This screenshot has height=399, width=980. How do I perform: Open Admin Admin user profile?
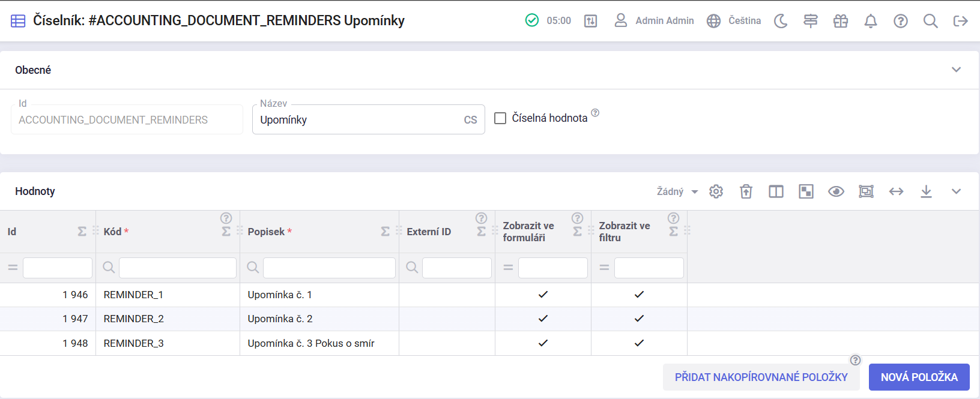click(x=654, y=20)
